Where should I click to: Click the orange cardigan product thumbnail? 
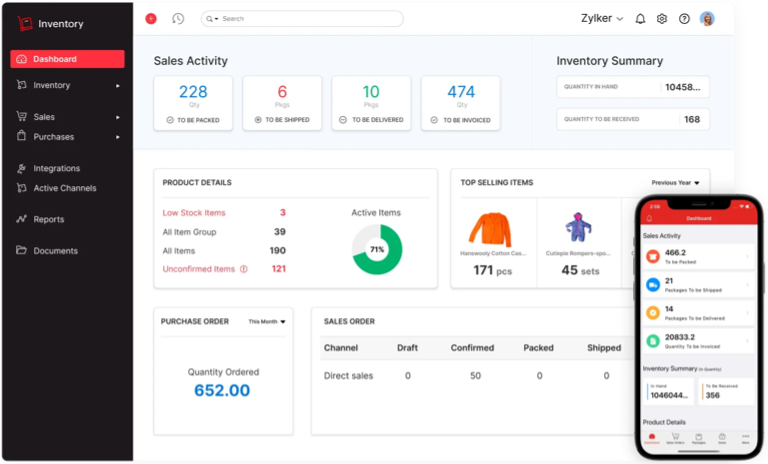[491, 229]
